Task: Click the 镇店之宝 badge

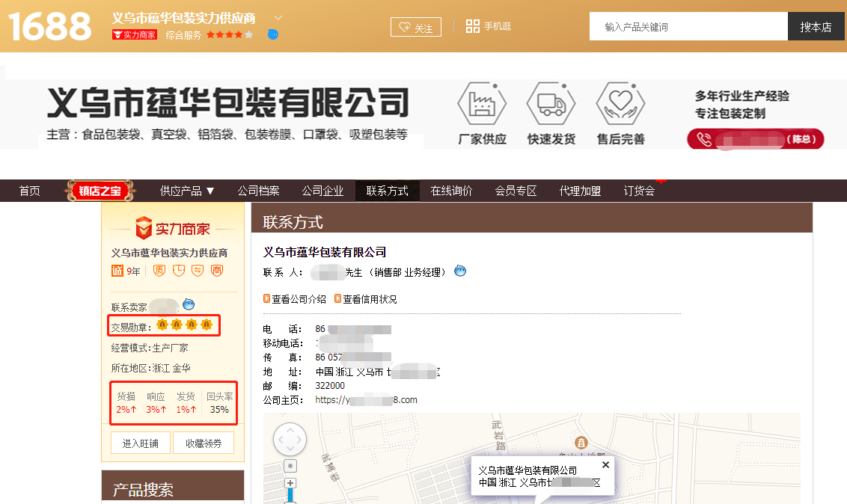Action: click(100, 191)
